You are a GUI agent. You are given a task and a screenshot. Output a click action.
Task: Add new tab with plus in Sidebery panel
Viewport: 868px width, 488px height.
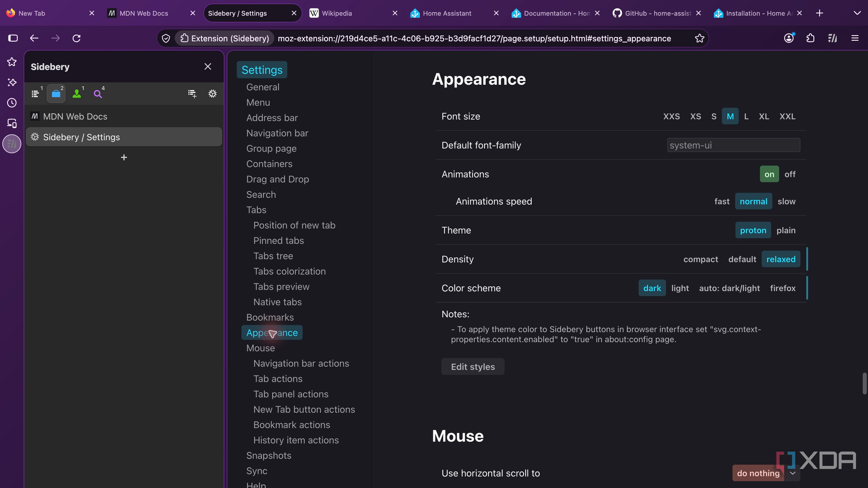pos(124,157)
